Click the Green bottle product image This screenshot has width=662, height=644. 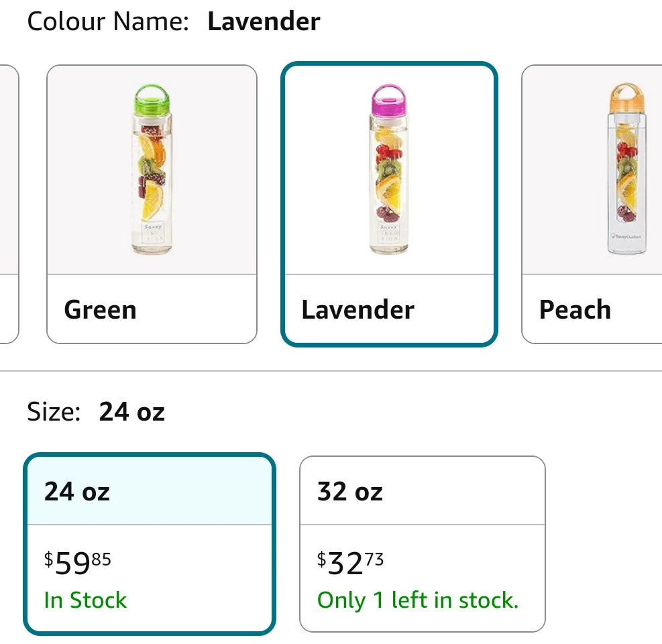coord(151,168)
